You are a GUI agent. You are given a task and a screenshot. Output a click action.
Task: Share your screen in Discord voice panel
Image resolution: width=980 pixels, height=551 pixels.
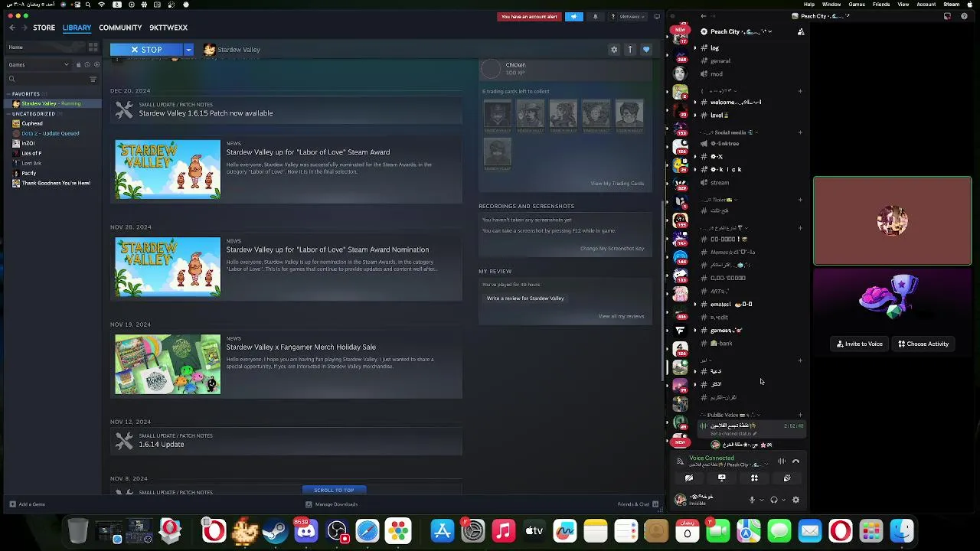[x=721, y=478]
